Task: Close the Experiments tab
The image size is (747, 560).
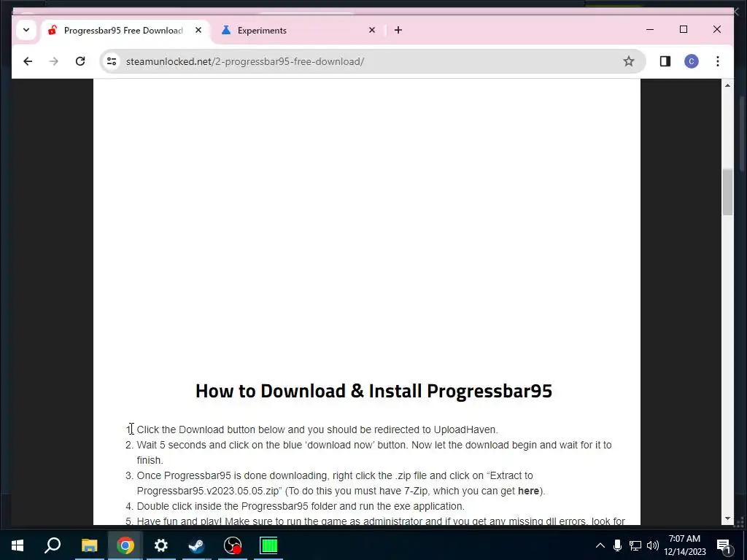Action: [371, 30]
